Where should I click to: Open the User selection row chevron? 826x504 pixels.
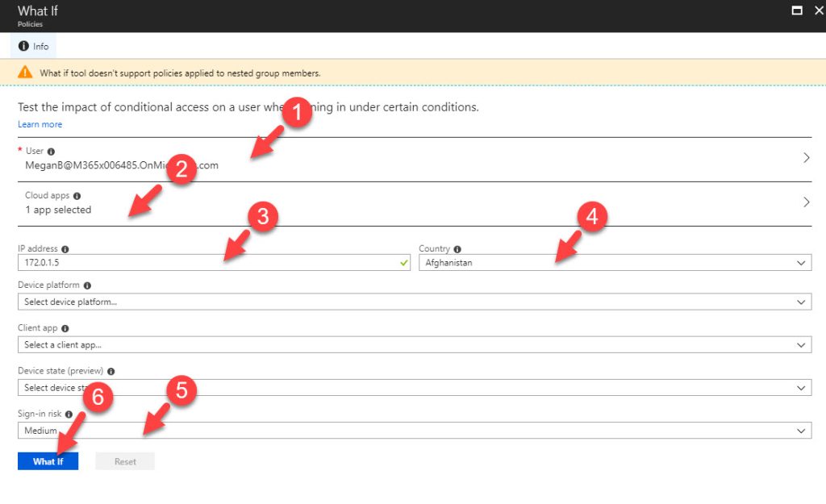806,158
